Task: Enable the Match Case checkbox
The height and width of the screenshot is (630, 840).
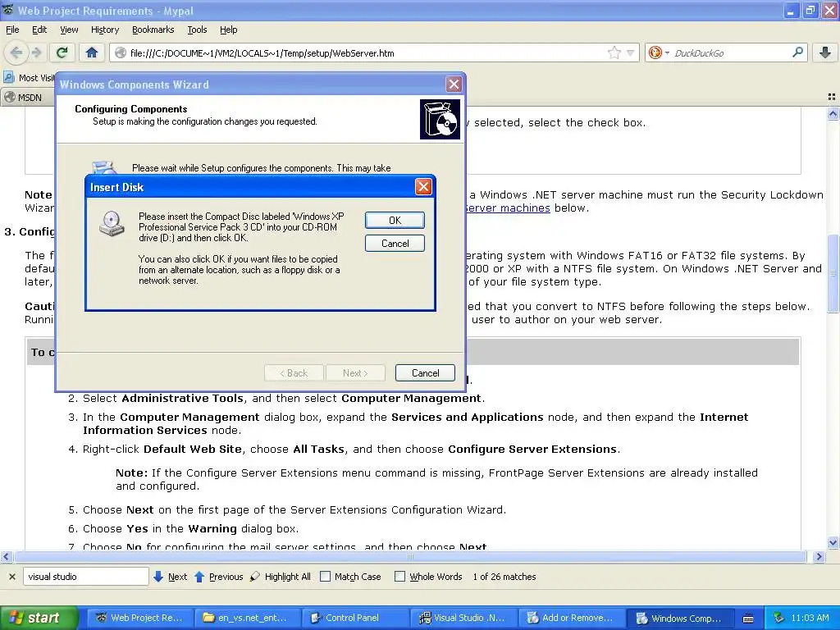Action: pyautogui.click(x=325, y=577)
